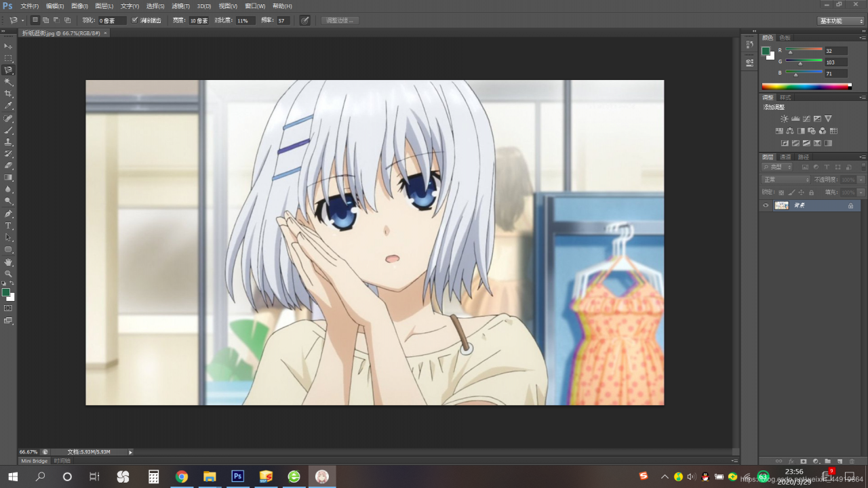This screenshot has height=488, width=868.
Task: Open the 滤镜(T) menu
Action: [180, 6]
